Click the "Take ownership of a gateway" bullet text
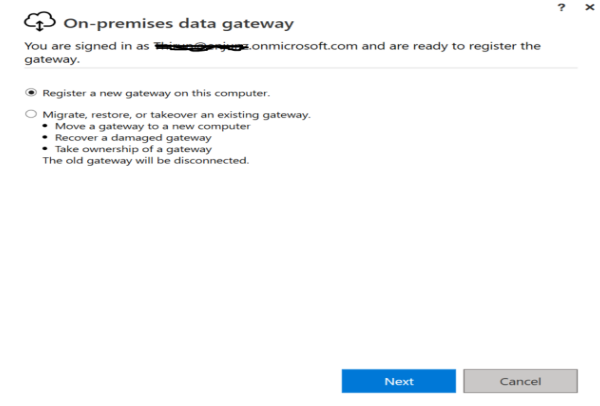The width and height of the screenshot is (600, 406). [133, 149]
